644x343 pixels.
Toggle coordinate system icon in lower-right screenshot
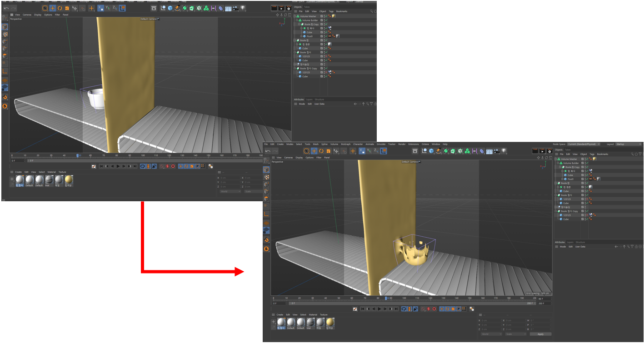point(384,151)
